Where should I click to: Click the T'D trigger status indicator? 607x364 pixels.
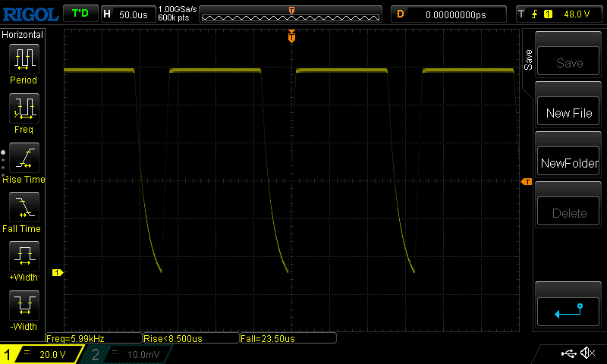click(x=79, y=14)
